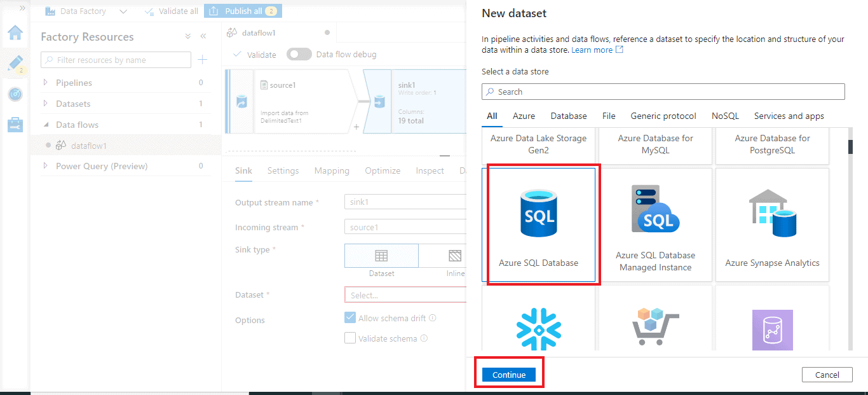Collapse the Data flows tree node

pos(45,125)
